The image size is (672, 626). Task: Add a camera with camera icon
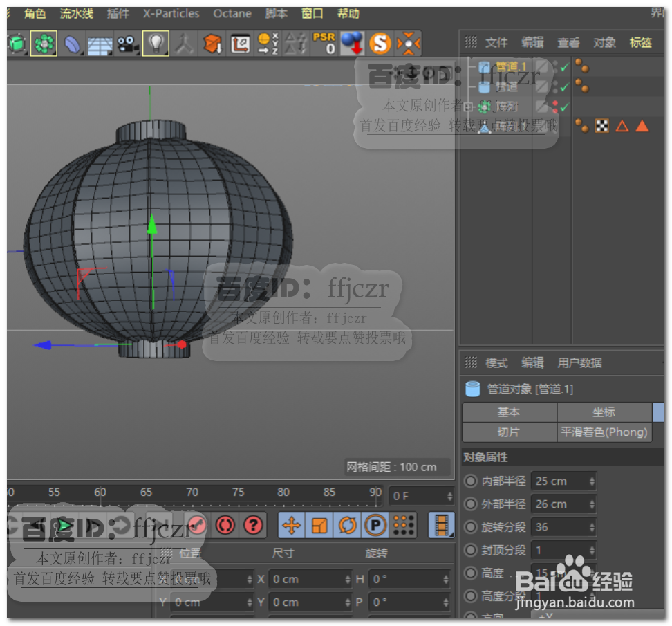coord(127,44)
